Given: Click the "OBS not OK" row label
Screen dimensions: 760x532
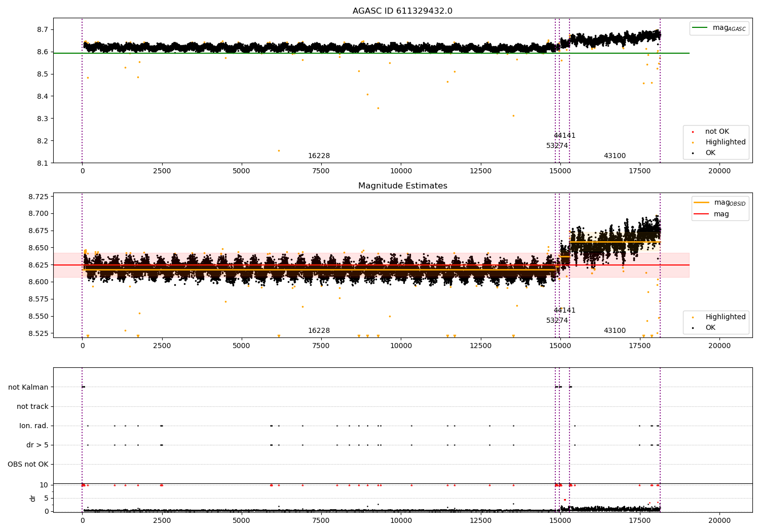Looking at the screenshot, I should click(28, 465).
